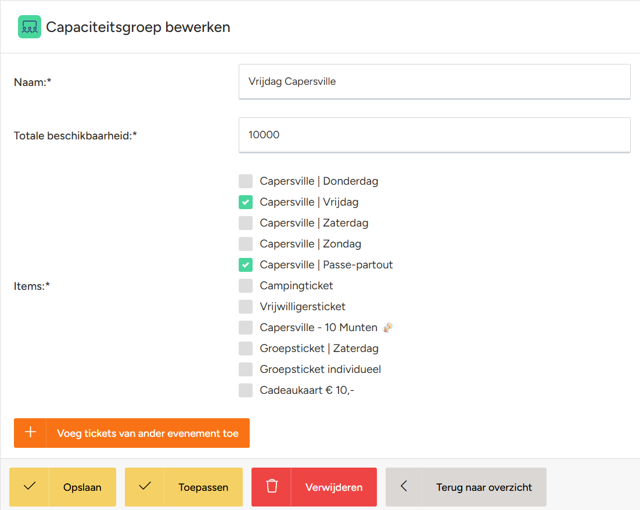This screenshot has width=640, height=510.
Task: Select the Groepsticket | Zaterdag checkbox
Action: tap(246, 348)
